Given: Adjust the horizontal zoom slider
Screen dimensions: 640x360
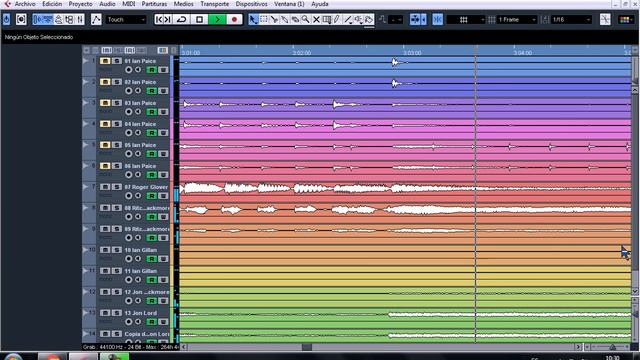Looking at the screenshot, I should (612, 347).
